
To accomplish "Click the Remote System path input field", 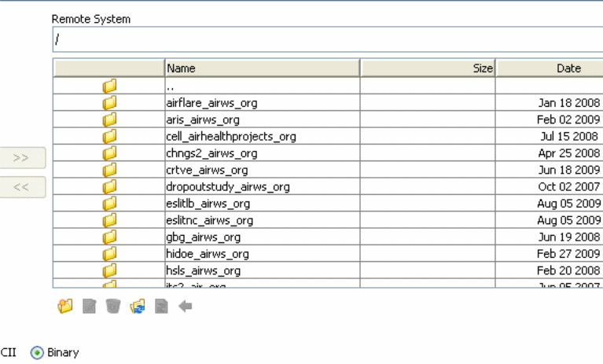I will click(x=327, y=40).
